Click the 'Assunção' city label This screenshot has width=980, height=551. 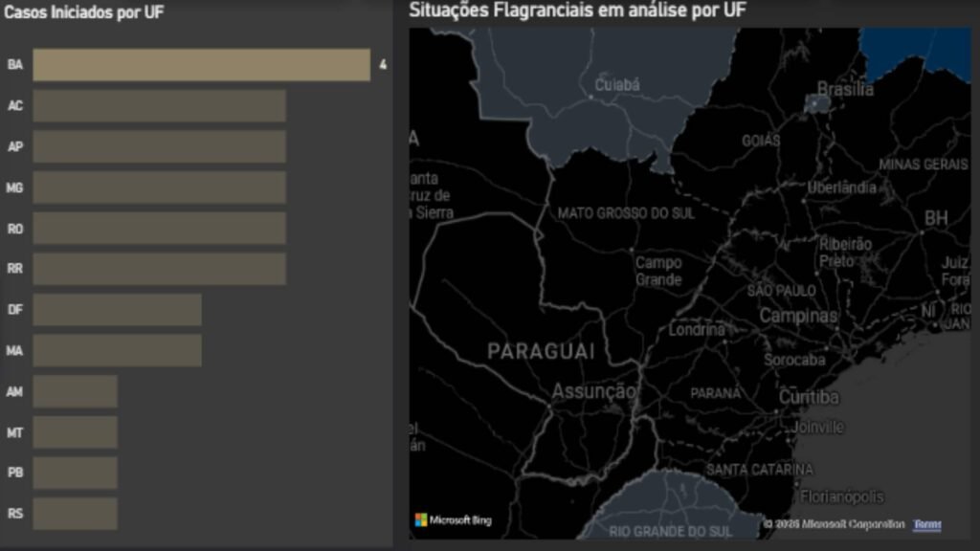click(593, 391)
